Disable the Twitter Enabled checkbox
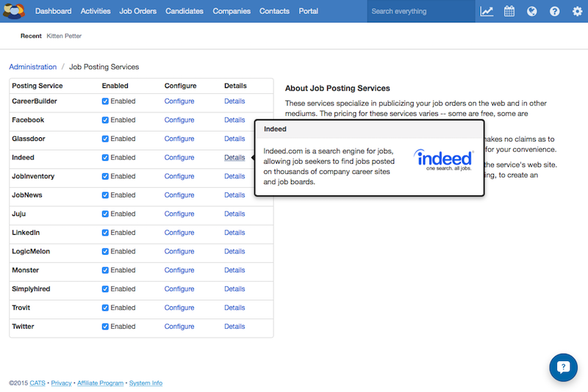The width and height of the screenshot is (588, 392). (106, 327)
